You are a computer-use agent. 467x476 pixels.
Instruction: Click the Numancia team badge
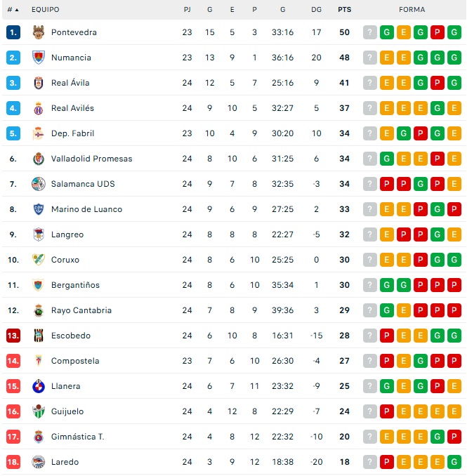pos(39,58)
